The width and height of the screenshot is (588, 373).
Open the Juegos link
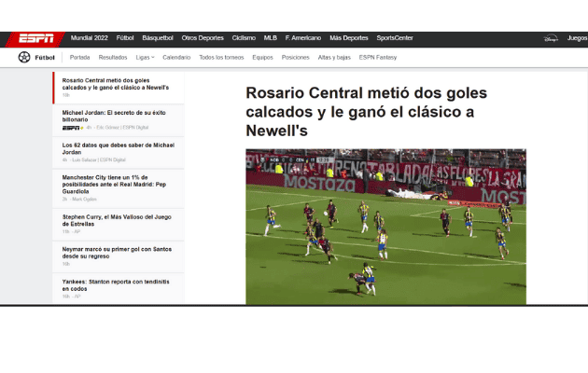point(577,38)
